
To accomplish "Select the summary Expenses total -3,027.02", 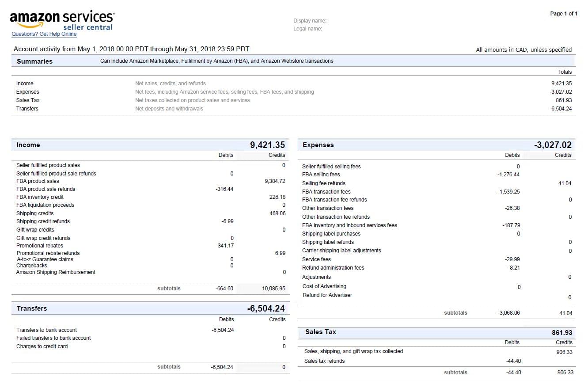I will (x=561, y=92).
